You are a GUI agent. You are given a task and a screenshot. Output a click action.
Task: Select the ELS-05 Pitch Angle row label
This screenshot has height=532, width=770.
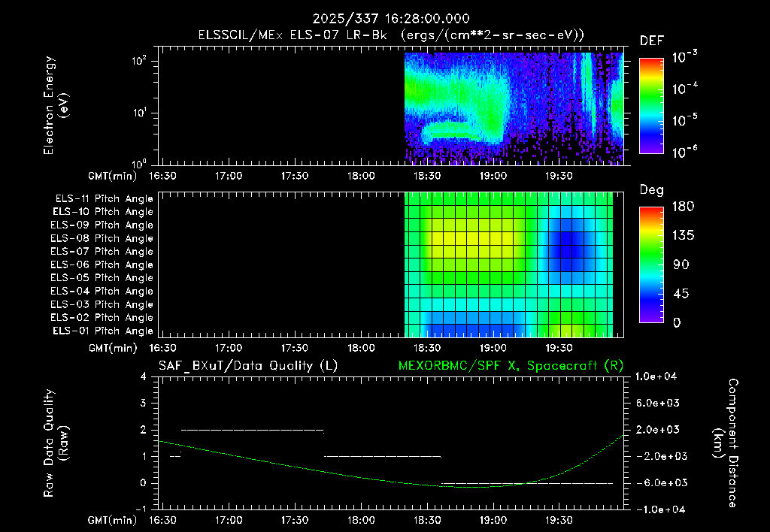coord(102,278)
